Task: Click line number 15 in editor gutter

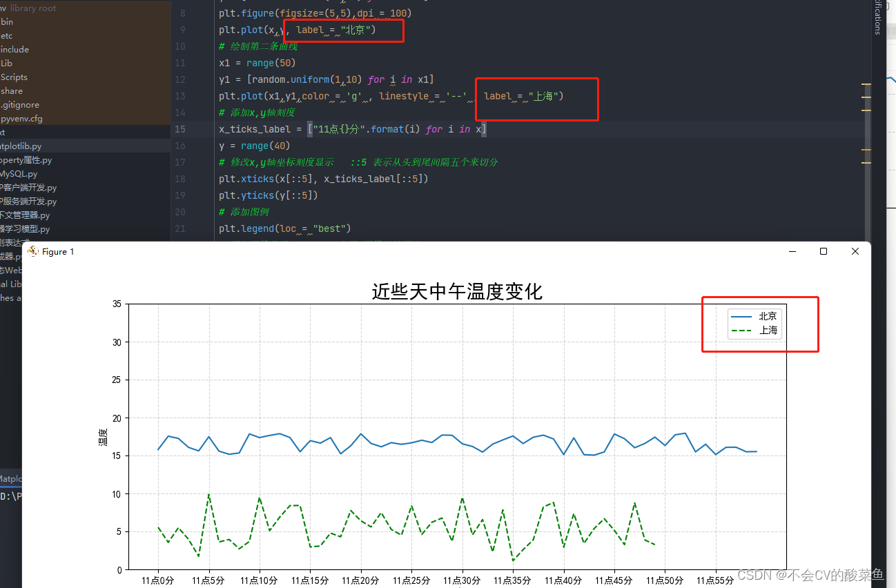Action: (x=179, y=129)
